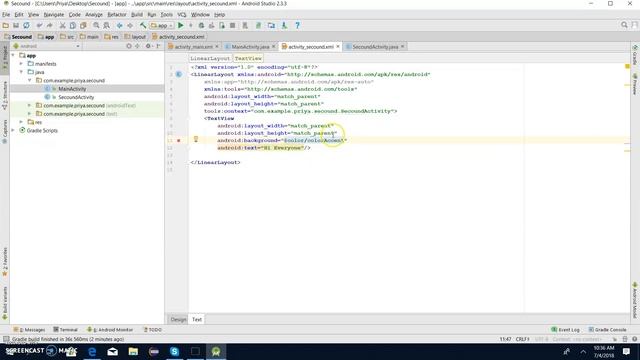Open the VCS menu
The width and height of the screenshot is (640, 360).
(182, 15)
